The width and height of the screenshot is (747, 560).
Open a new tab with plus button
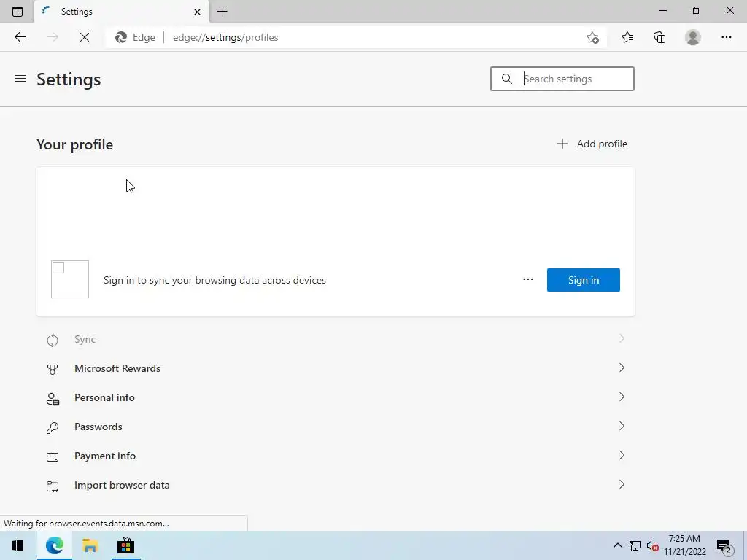[222, 12]
